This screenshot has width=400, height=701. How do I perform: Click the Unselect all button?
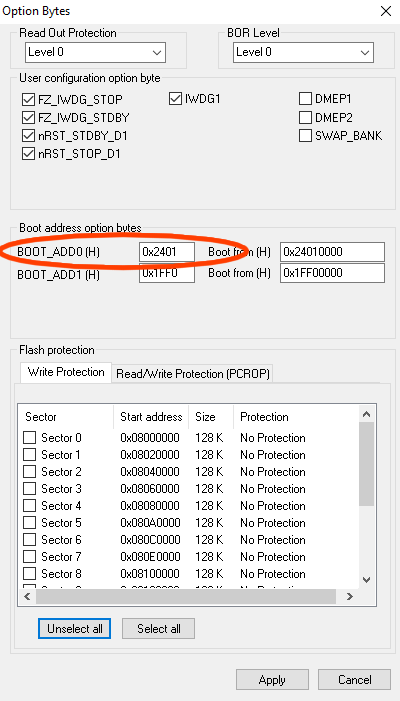click(75, 629)
